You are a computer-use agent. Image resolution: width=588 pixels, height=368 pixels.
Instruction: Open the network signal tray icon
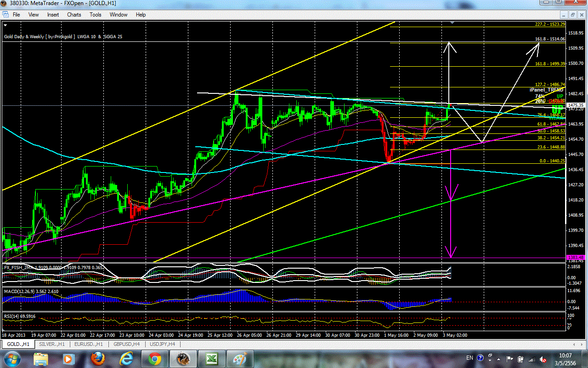531,359
